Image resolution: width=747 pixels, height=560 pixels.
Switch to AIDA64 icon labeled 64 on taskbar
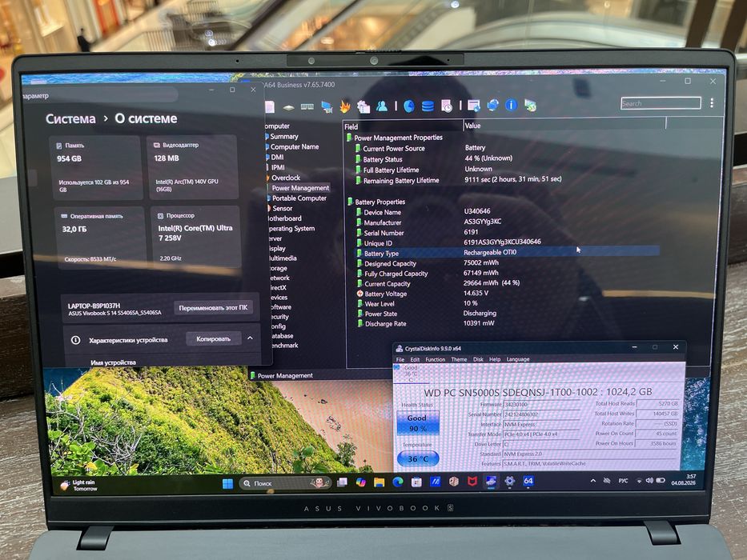528,481
